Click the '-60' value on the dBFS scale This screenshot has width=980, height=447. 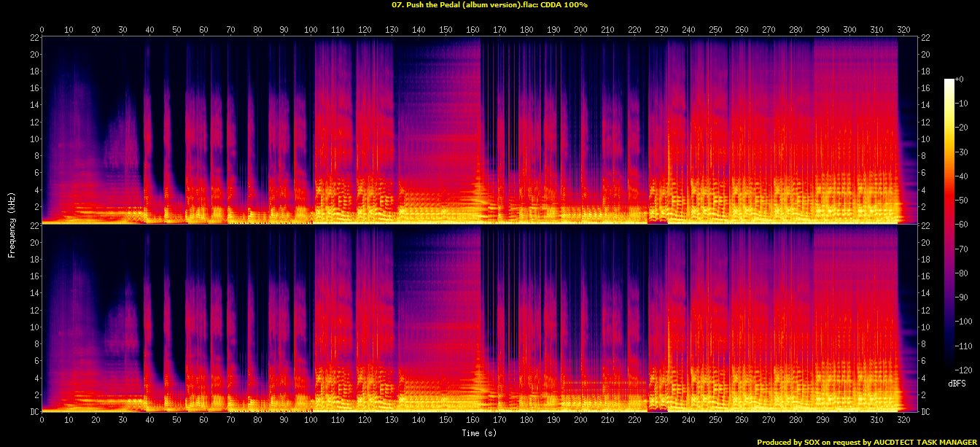(x=962, y=225)
